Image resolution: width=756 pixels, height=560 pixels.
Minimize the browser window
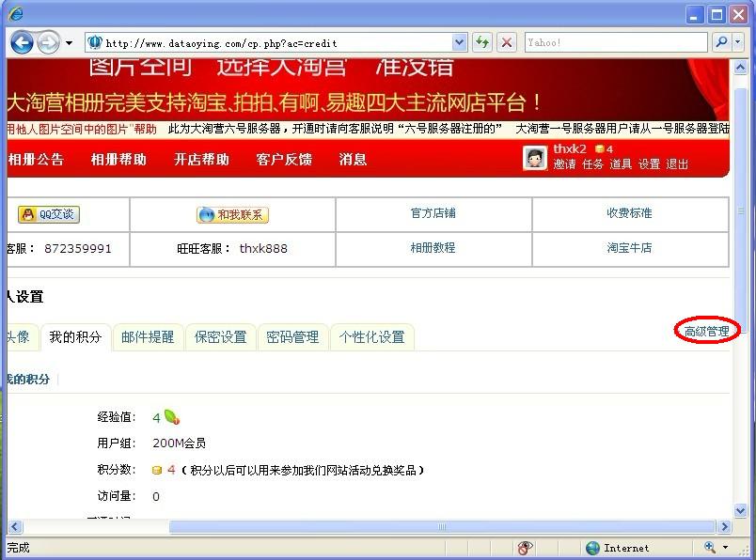click(x=694, y=15)
